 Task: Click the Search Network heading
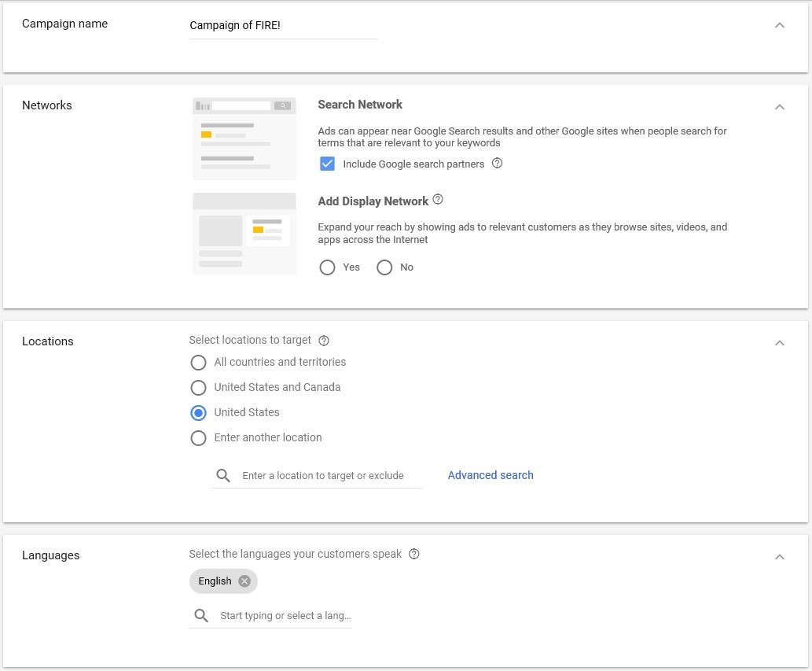point(360,105)
